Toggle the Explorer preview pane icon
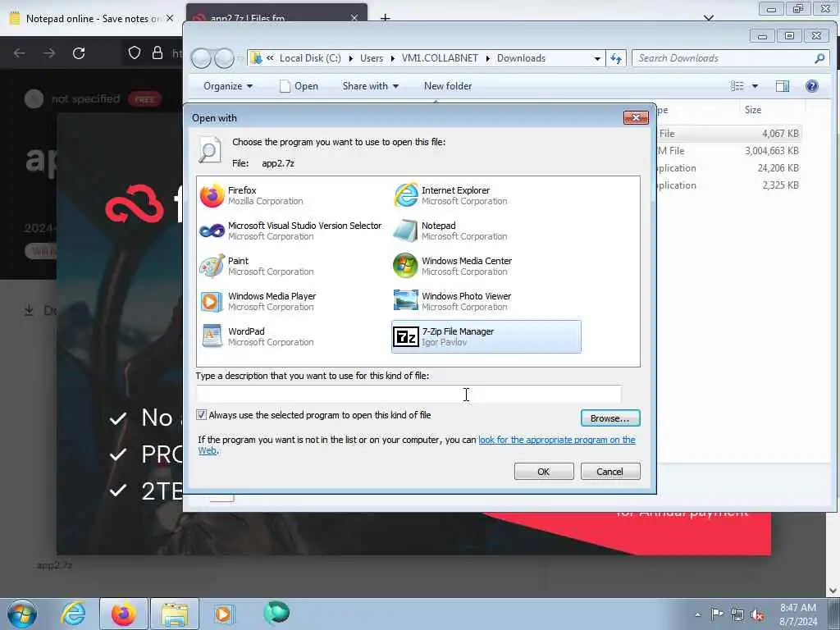The height and width of the screenshot is (630, 840). click(782, 85)
